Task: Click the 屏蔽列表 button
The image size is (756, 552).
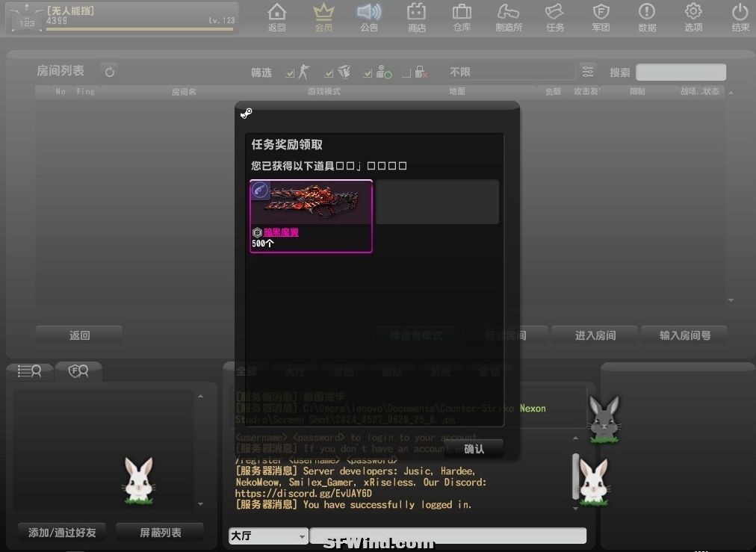Action: point(160,533)
